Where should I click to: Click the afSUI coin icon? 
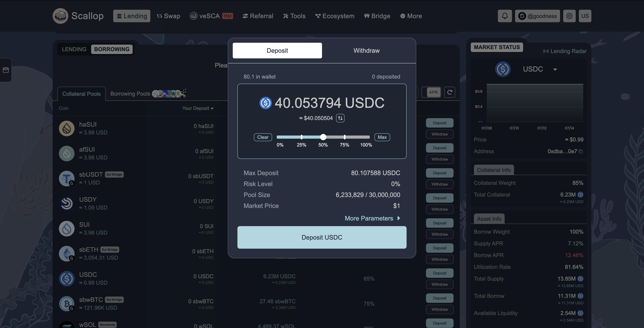tap(67, 153)
